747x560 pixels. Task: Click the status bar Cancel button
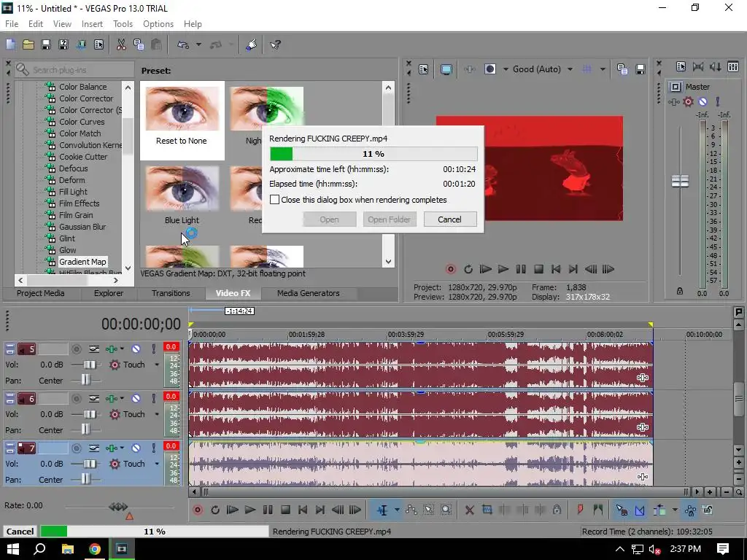click(20, 532)
